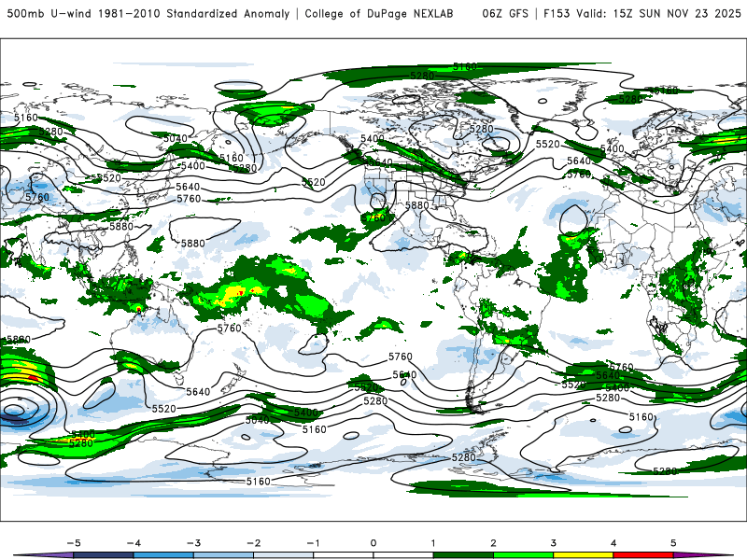Click the '5' label on the colorbar
This screenshot has width=747, height=560.
(x=673, y=543)
